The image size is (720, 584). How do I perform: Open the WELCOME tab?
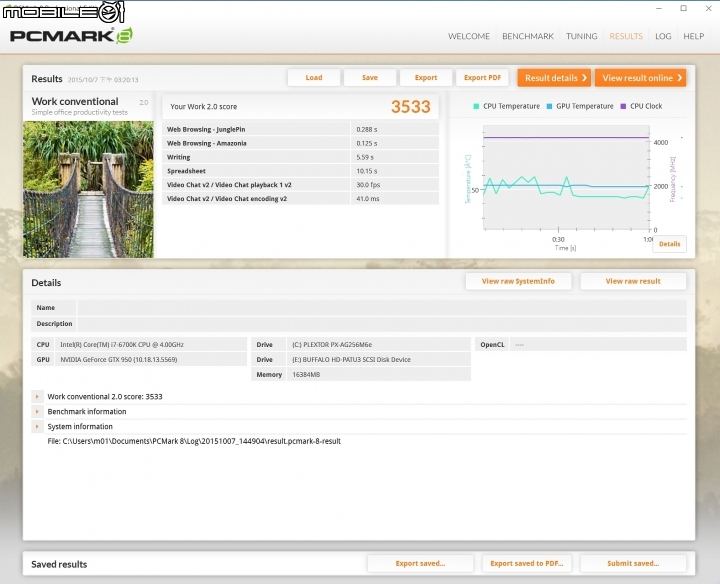pos(468,36)
